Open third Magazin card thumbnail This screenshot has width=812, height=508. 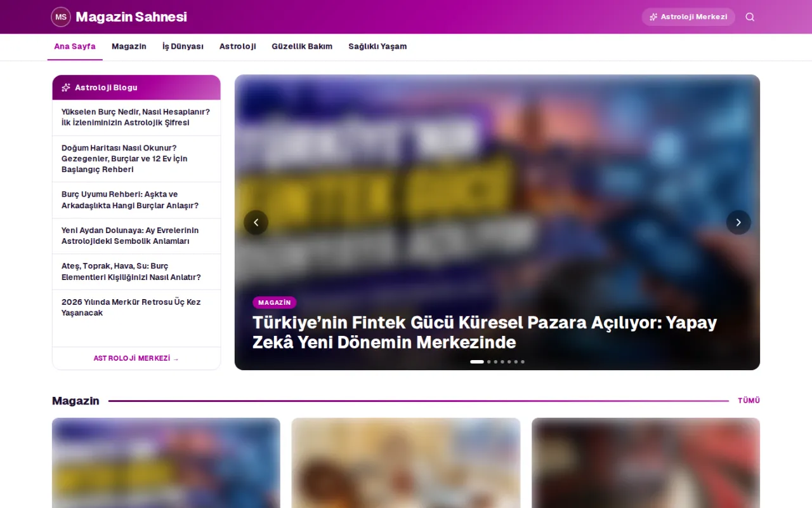pyautogui.click(x=646, y=463)
